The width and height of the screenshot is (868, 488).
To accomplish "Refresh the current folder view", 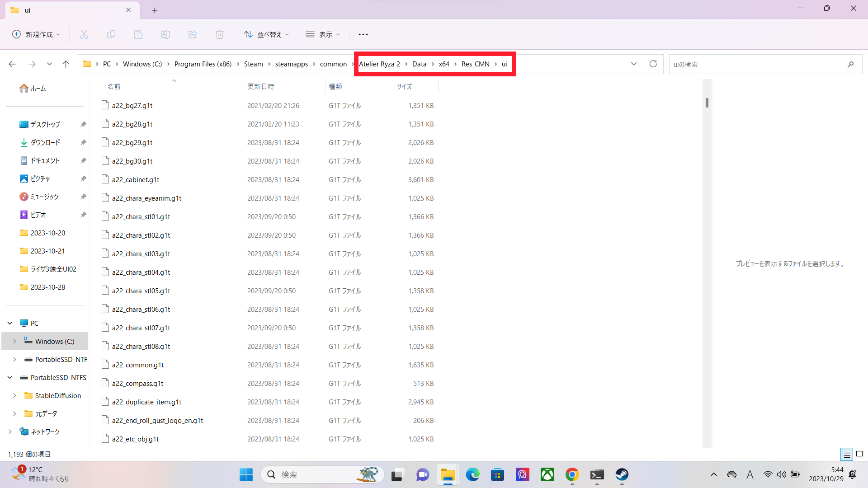I will point(653,64).
